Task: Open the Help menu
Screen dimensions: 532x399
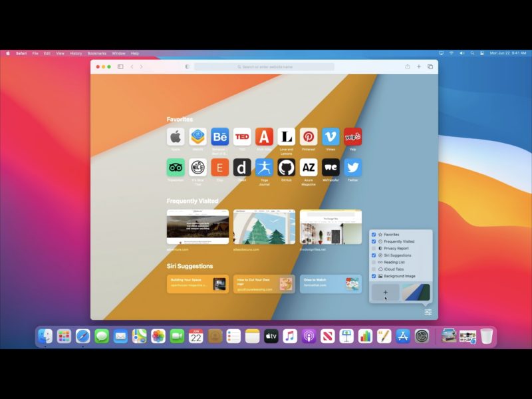Action: pos(135,53)
